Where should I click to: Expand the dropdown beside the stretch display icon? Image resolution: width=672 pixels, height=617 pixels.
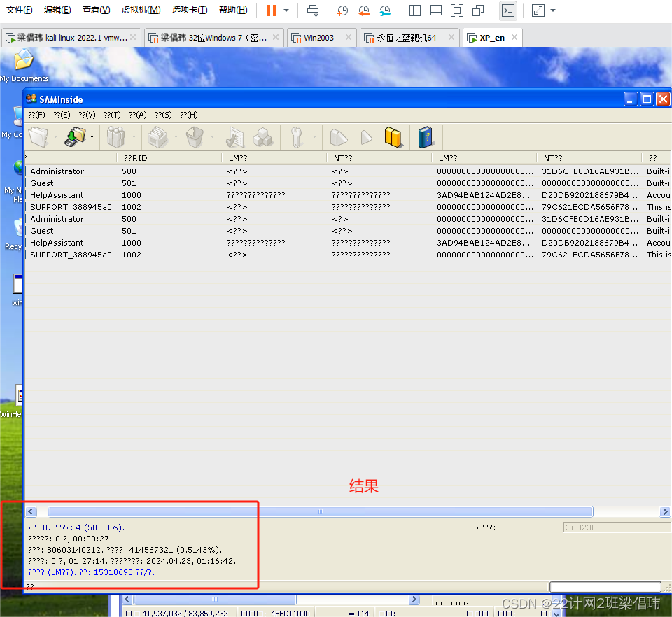coord(553,10)
